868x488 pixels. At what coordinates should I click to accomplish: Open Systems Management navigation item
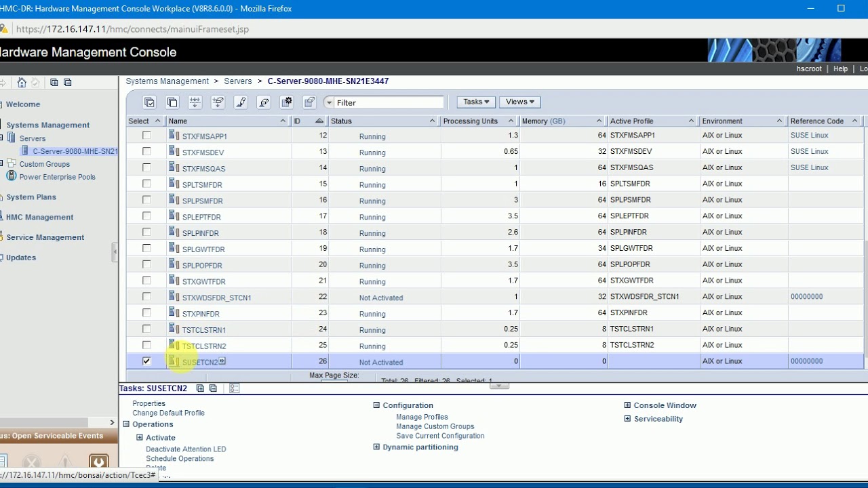47,125
